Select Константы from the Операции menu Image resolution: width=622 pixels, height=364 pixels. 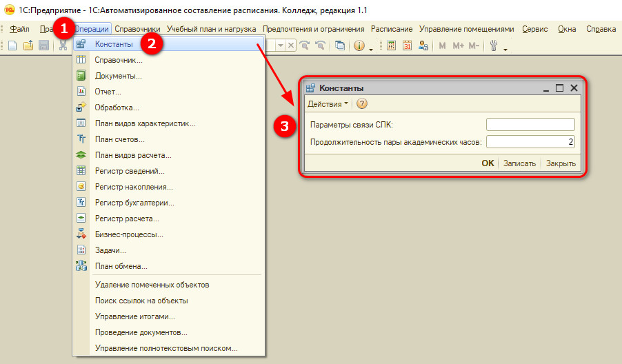[x=168, y=44]
